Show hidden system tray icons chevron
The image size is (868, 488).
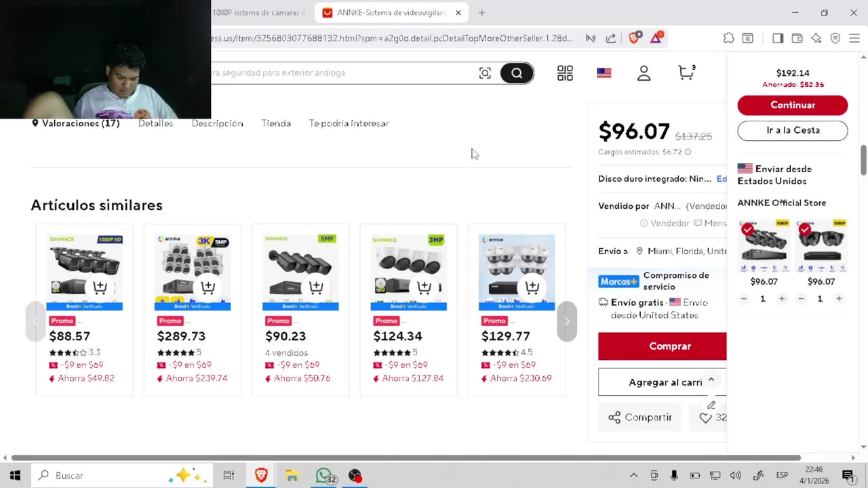point(633,476)
